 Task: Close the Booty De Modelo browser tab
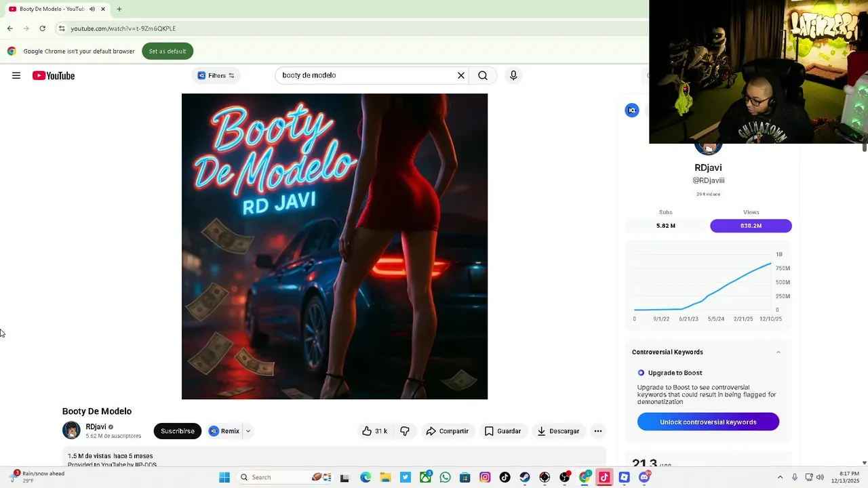103,9
